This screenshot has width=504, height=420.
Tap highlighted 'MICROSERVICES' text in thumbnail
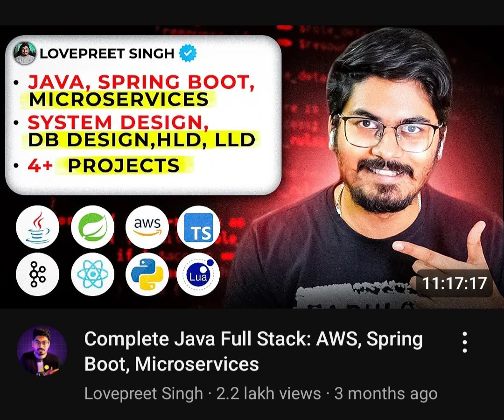coord(119,99)
